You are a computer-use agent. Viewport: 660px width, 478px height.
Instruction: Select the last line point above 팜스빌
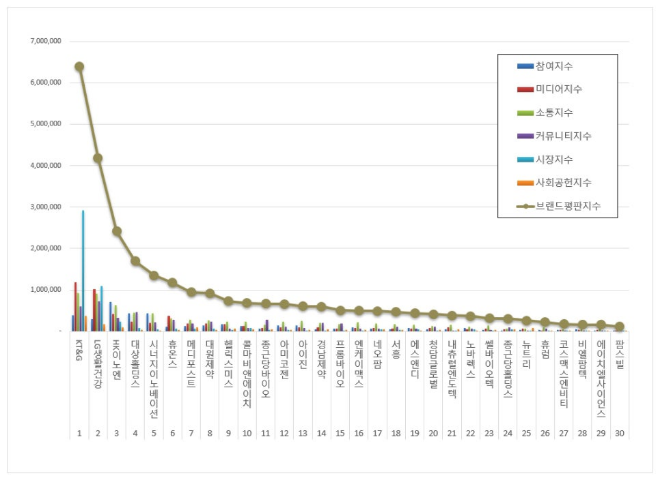pyautogui.click(x=619, y=326)
